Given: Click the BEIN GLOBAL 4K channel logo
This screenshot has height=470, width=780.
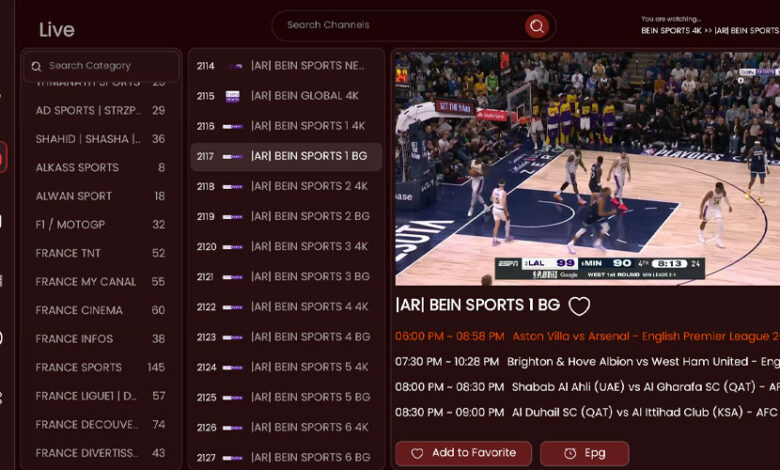Looking at the screenshot, I should coord(233,96).
